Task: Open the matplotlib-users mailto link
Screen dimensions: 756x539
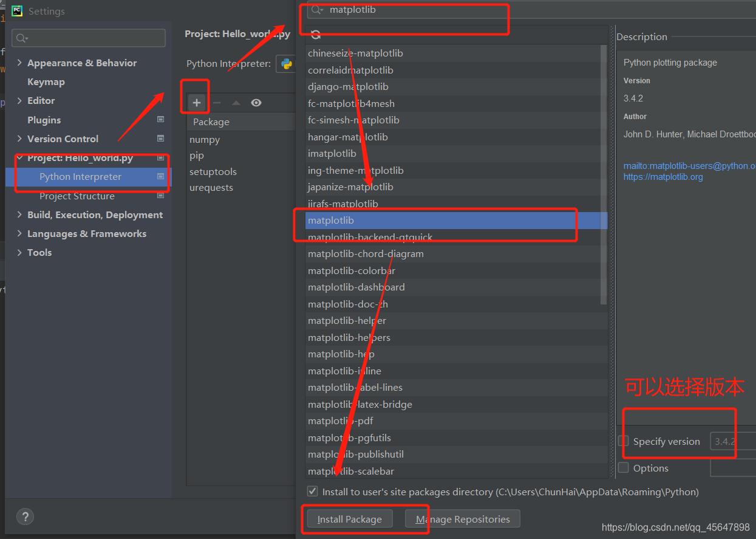Action: point(689,166)
